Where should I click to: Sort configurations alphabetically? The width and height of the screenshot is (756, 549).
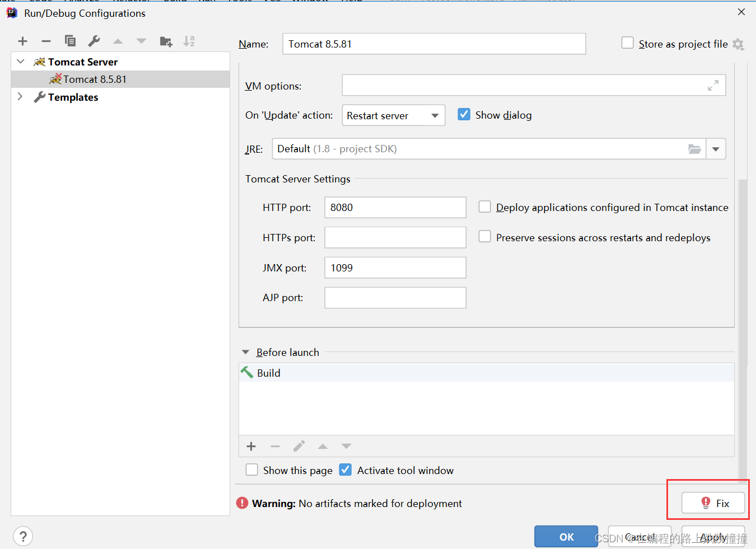coord(189,41)
